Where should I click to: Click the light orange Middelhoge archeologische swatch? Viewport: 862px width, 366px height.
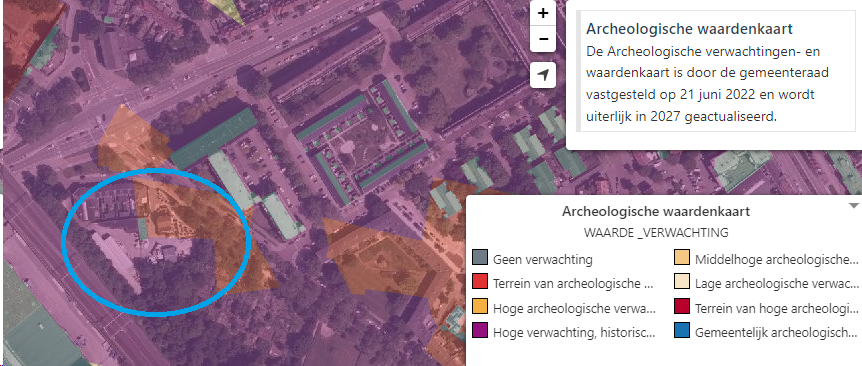(682, 258)
